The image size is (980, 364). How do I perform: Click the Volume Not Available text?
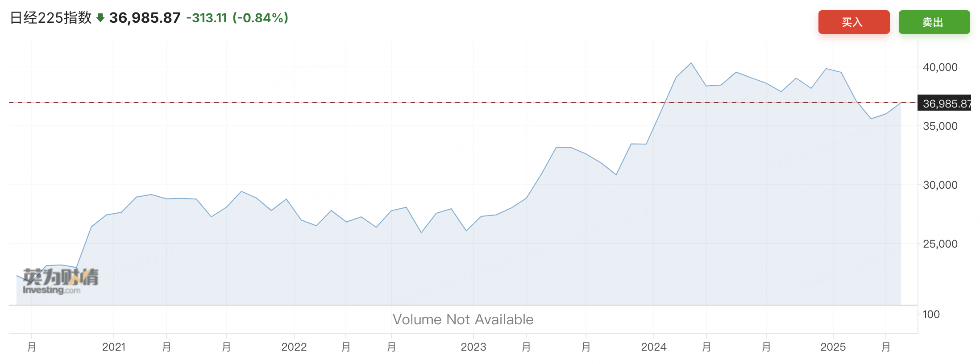[463, 319]
